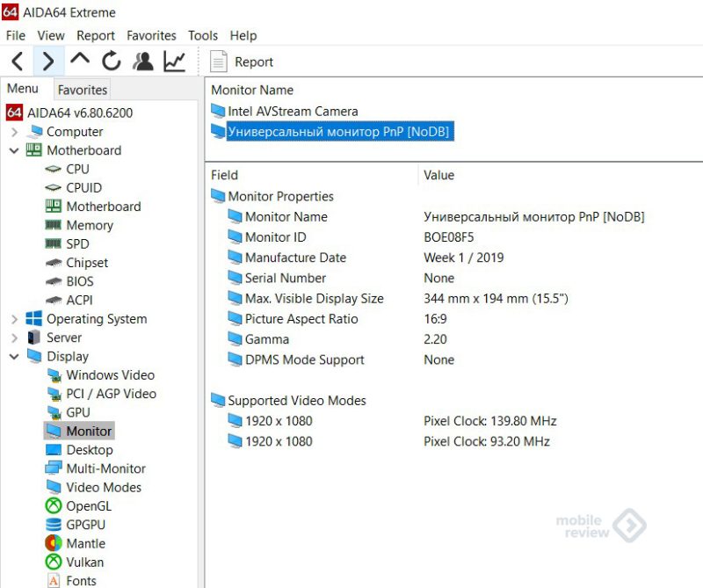
Task: Expand the Operating System node
Action: [15, 319]
